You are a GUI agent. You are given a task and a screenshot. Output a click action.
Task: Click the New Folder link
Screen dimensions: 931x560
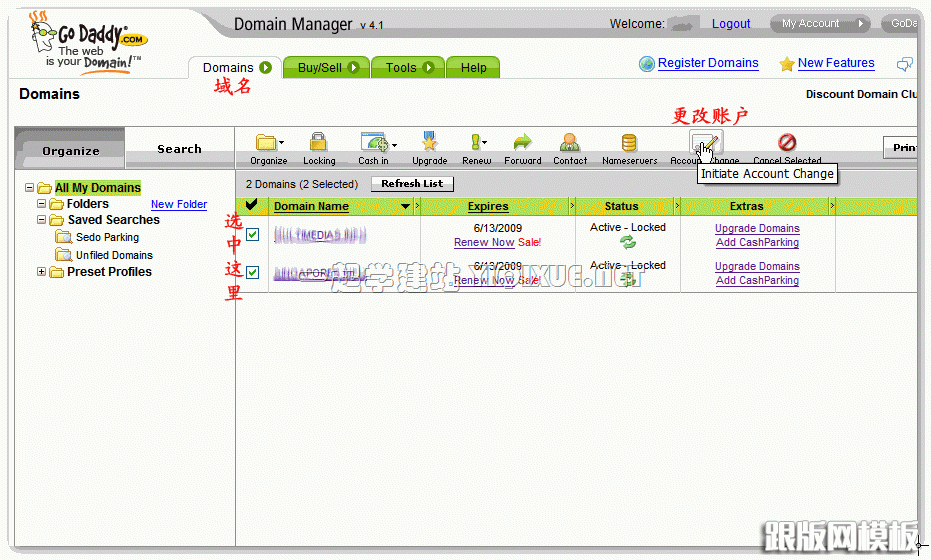179,204
